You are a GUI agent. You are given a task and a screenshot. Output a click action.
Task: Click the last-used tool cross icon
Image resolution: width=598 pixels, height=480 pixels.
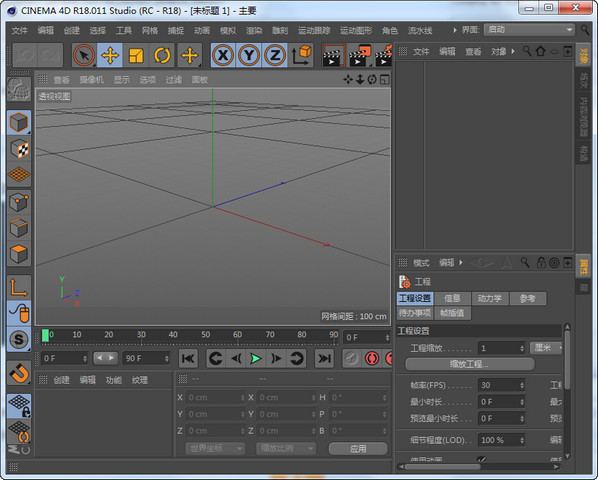[x=190, y=56]
